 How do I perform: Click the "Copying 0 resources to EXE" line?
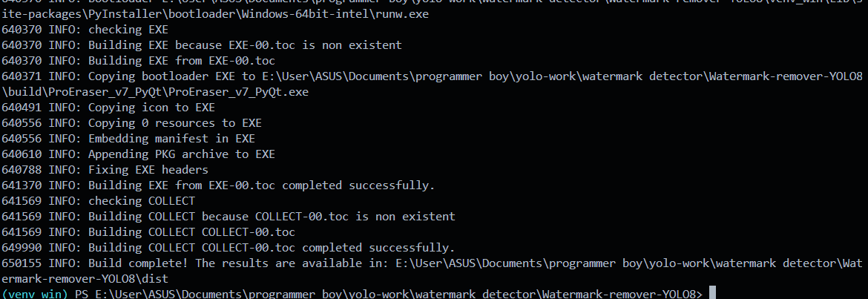(174, 123)
